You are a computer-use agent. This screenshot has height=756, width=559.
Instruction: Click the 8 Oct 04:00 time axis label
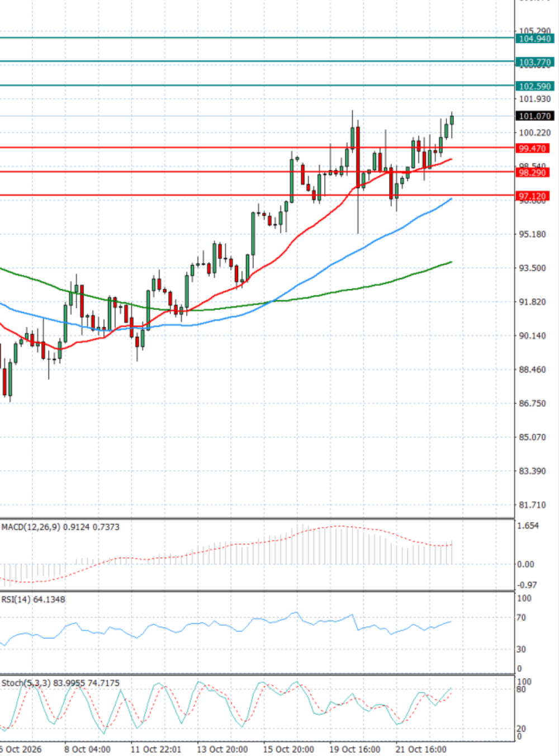pyautogui.click(x=87, y=749)
